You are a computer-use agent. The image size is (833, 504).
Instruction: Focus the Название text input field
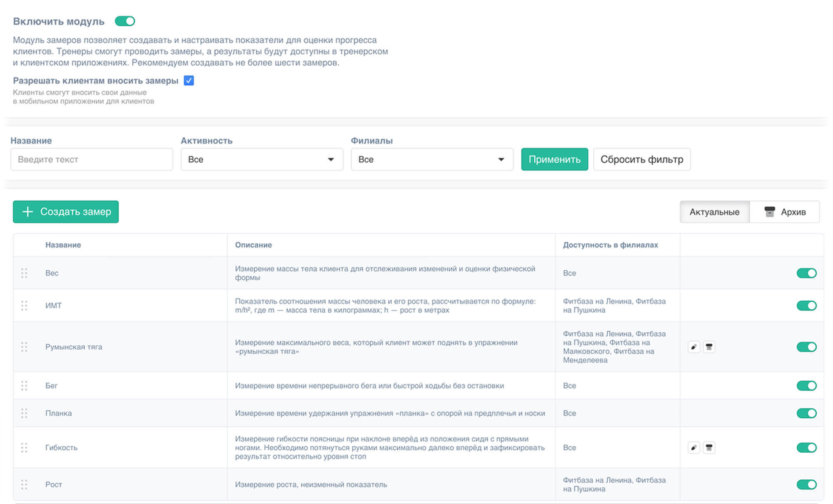92,159
